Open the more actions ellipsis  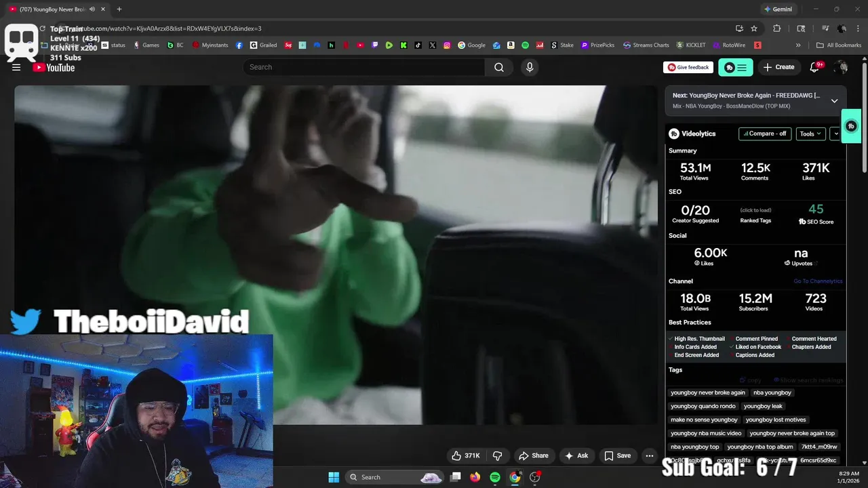pos(650,455)
